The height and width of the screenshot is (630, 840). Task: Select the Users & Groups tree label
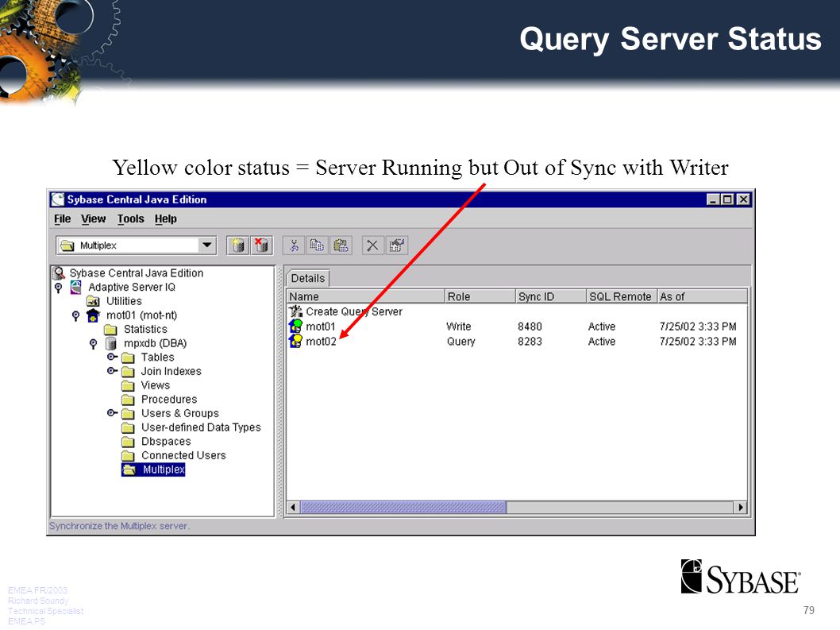pyautogui.click(x=180, y=413)
